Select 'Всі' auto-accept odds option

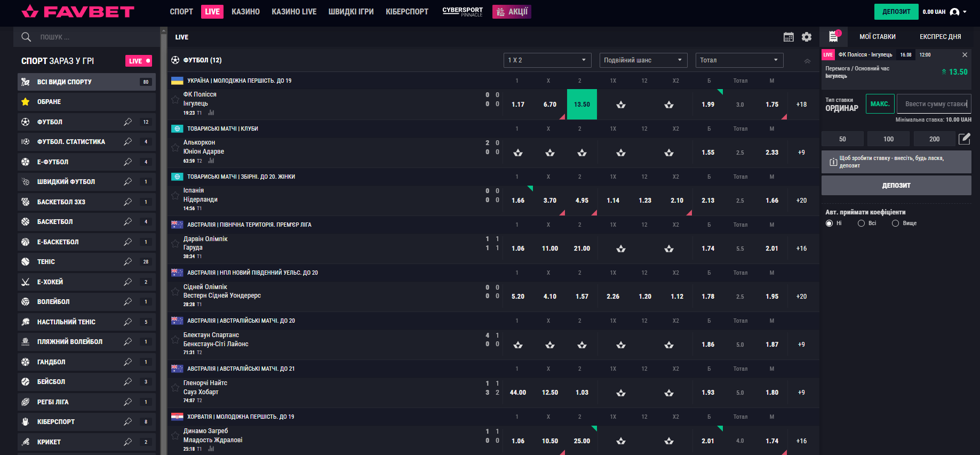pyautogui.click(x=861, y=223)
